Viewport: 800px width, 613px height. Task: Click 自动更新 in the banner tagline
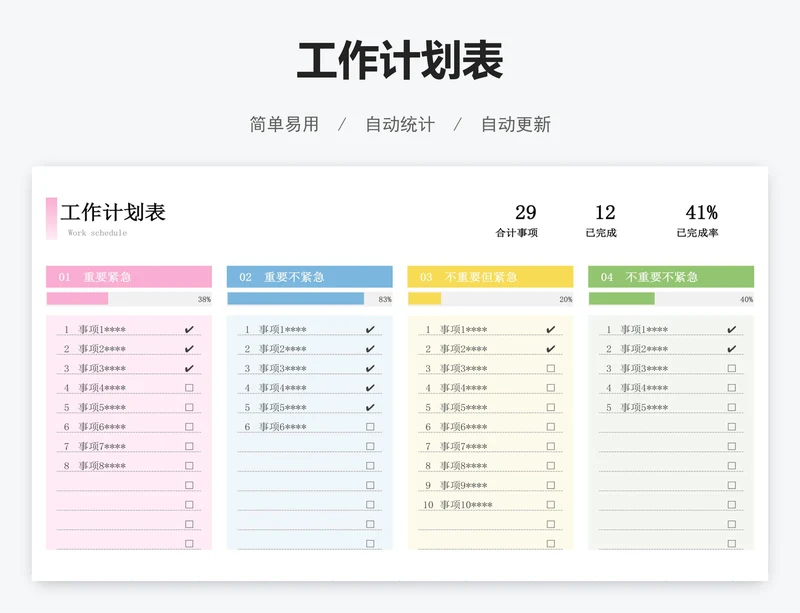(x=516, y=125)
